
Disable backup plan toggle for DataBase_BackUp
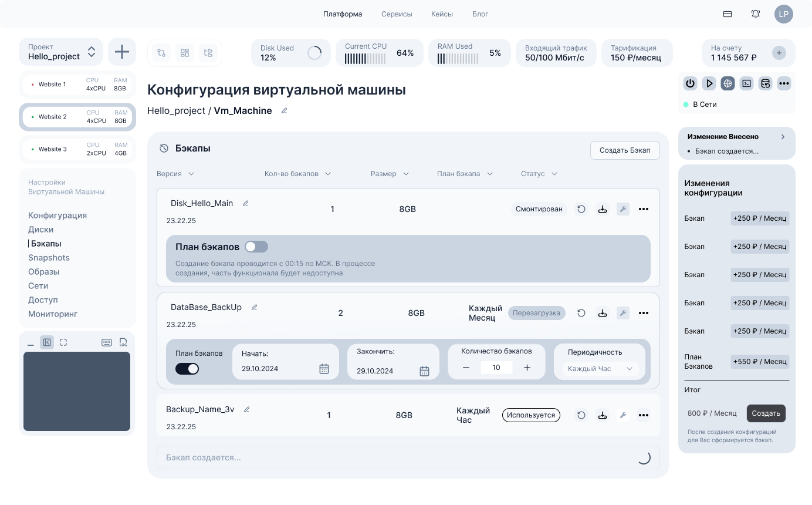(x=187, y=369)
